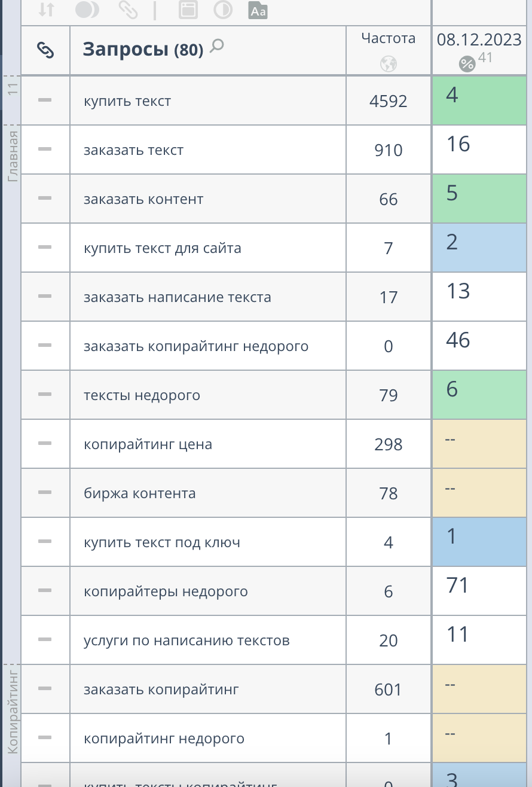Click the faded link icon in toolbar
The width and height of the screenshot is (532, 787).
pyautogui.click(x=127, y=10)
